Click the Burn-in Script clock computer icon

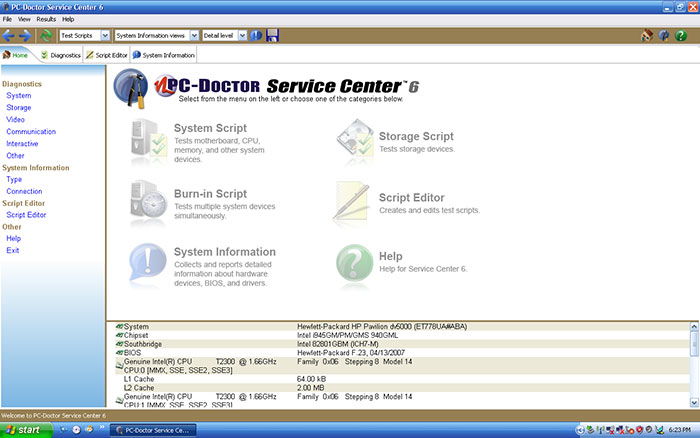[149, 201]
